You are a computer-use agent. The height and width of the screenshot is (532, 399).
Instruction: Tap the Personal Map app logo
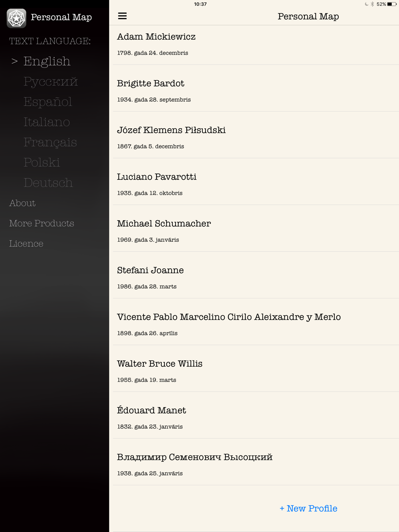pyautogui.click(x=16, y=18)
